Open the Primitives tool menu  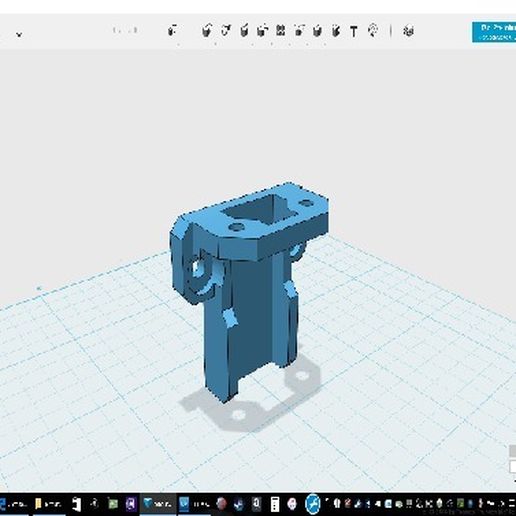pyautogui.click(x=207, y=31)
